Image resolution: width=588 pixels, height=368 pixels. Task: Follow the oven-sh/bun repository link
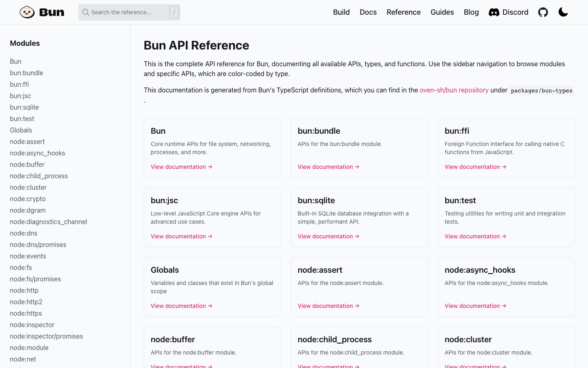pyautogui.click(x=454, y=90)
